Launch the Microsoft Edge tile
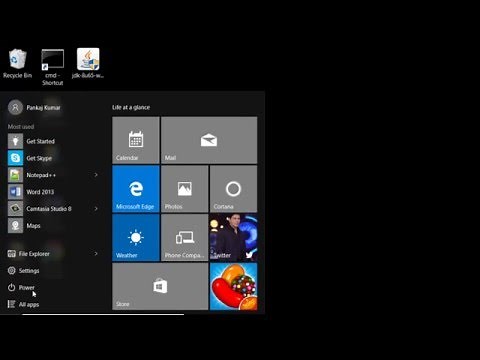 [136, 189]
